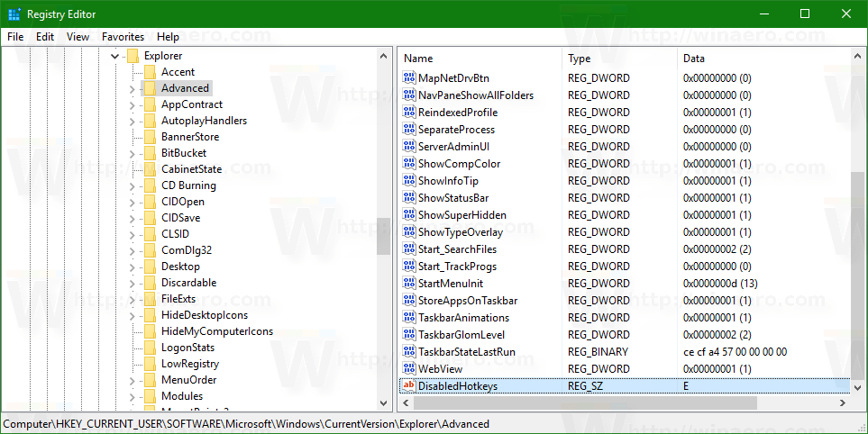The image size is (868, 434).
Task: Open the Edit menu
Action: click(45, 37)
